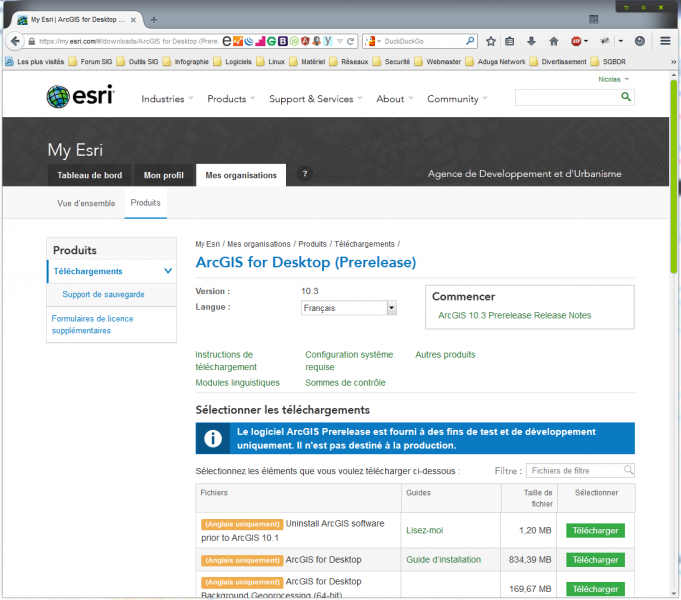Reload the page with the refresh icon
The height and width of the screenshot is (600, 681).
pyautogui.click(x=350, y=41)
